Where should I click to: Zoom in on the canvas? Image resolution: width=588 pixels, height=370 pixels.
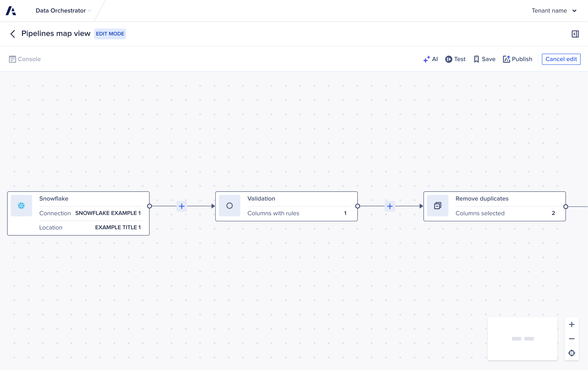(x=572, y=324)
